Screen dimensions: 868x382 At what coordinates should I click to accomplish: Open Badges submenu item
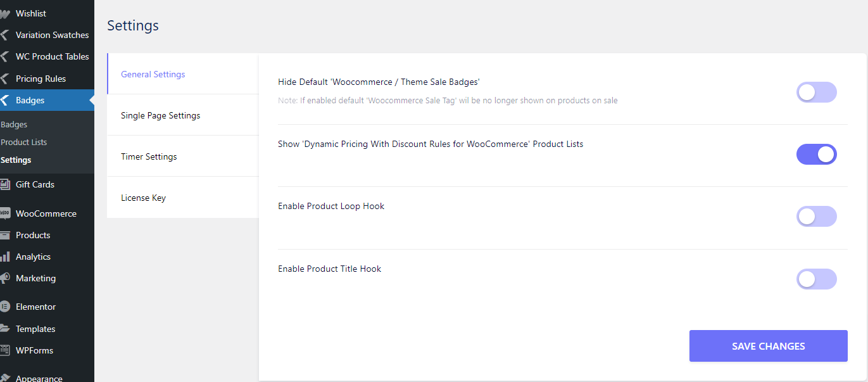pyautogui.click(x=14, y=125)
